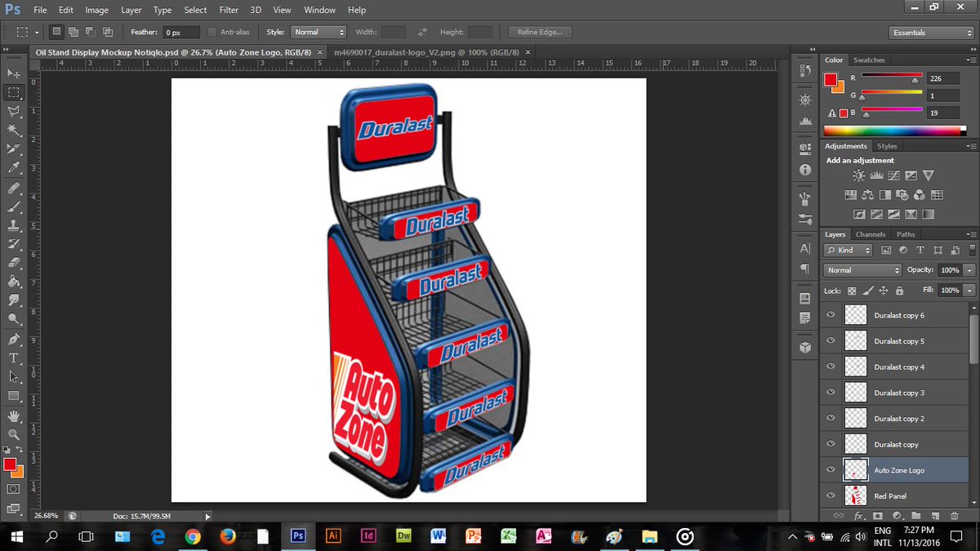
Task: Open the Fill slider dropdown arrow
Action: [969, 290]
